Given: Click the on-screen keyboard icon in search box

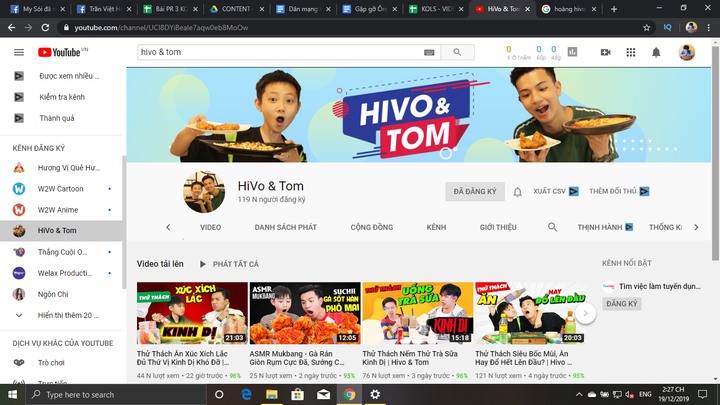Looking at the screenshot, I should [429, 52].
